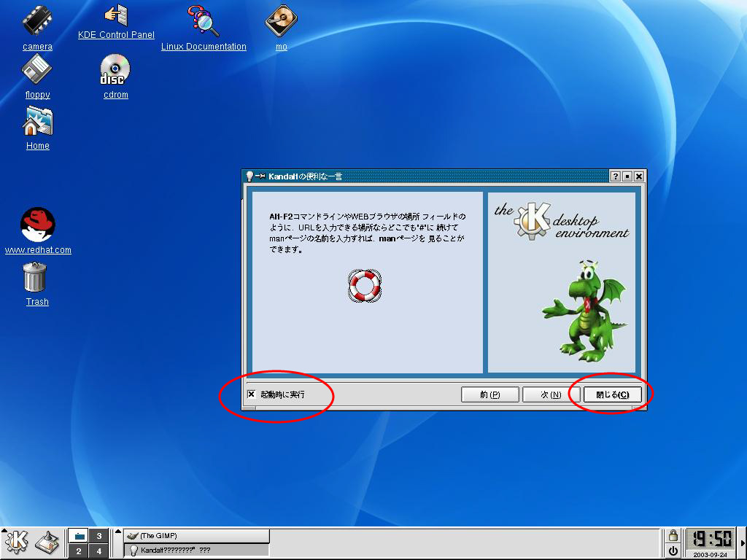Viewport: 747px width, 560px height.
Task: Click the logout power icon
Action: click(673, 551)
